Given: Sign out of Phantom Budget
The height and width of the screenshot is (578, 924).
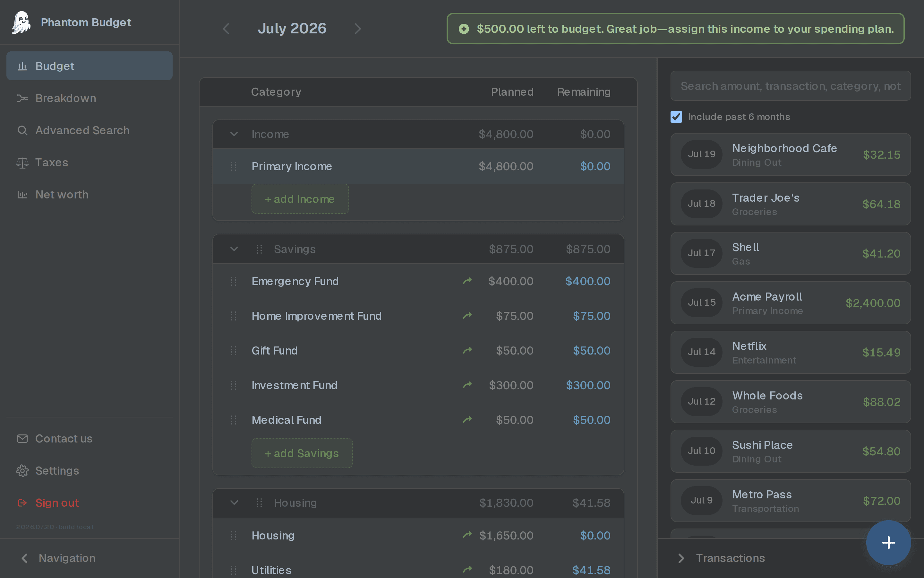Looking at the screenshot, I should pos(89,503).
